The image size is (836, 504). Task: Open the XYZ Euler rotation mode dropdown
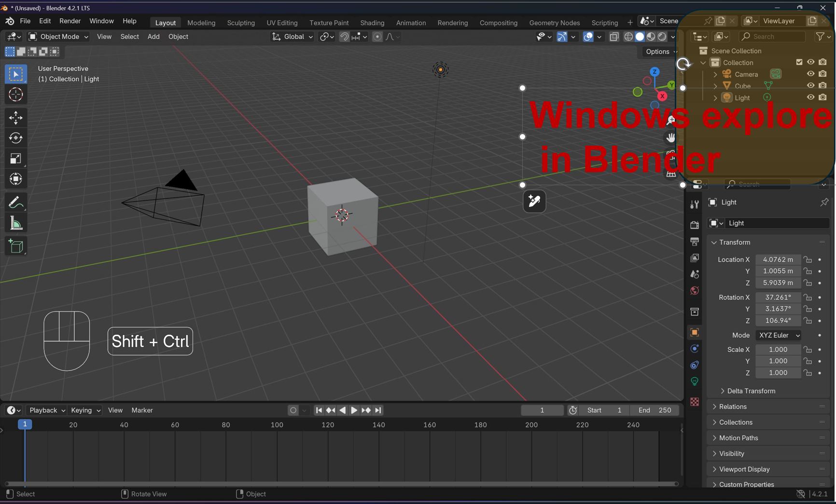[x=778, y=335]
